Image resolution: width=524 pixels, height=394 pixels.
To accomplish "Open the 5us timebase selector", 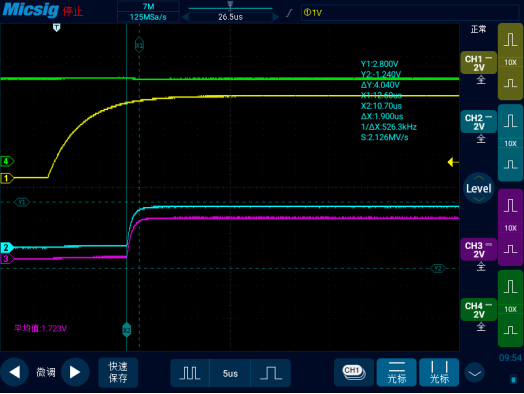I will (x=230, y=373).
